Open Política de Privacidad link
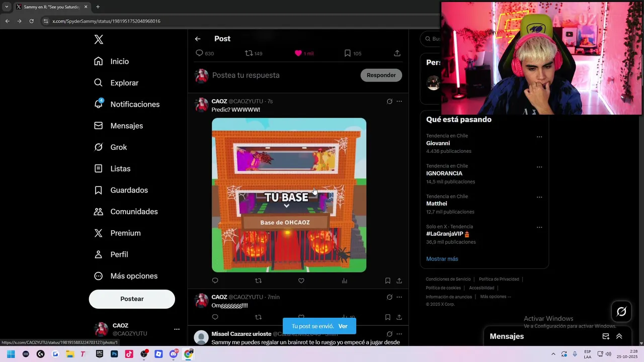 [499, 279]
